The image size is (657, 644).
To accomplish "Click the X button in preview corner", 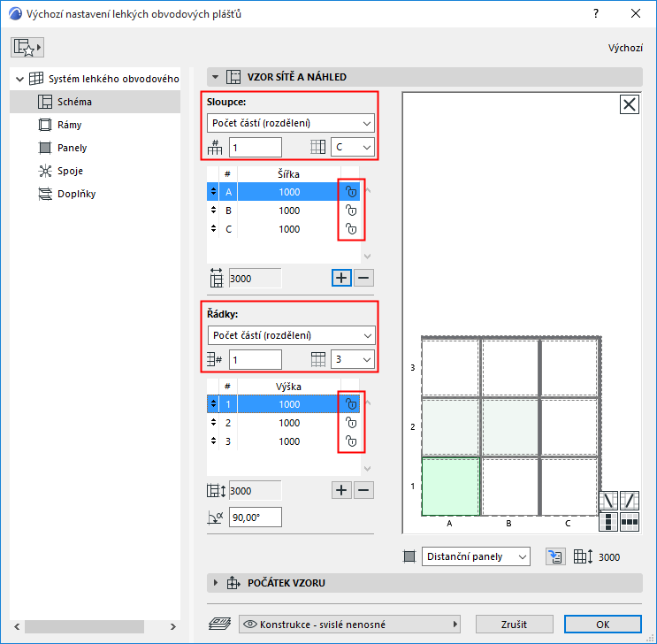I will [629, 104].
